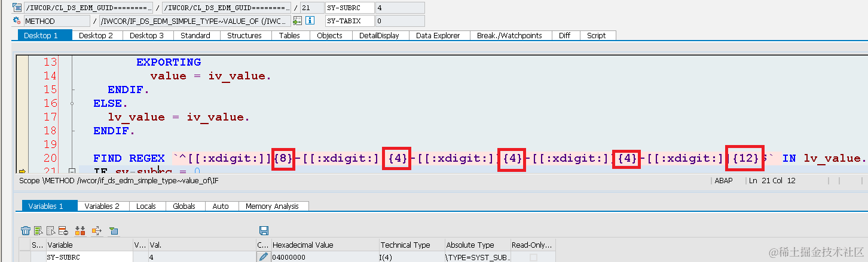Screen dimensions: 868x262
Task: Click the Scope \METHOD status bar text
Action: tap(119, 180)
